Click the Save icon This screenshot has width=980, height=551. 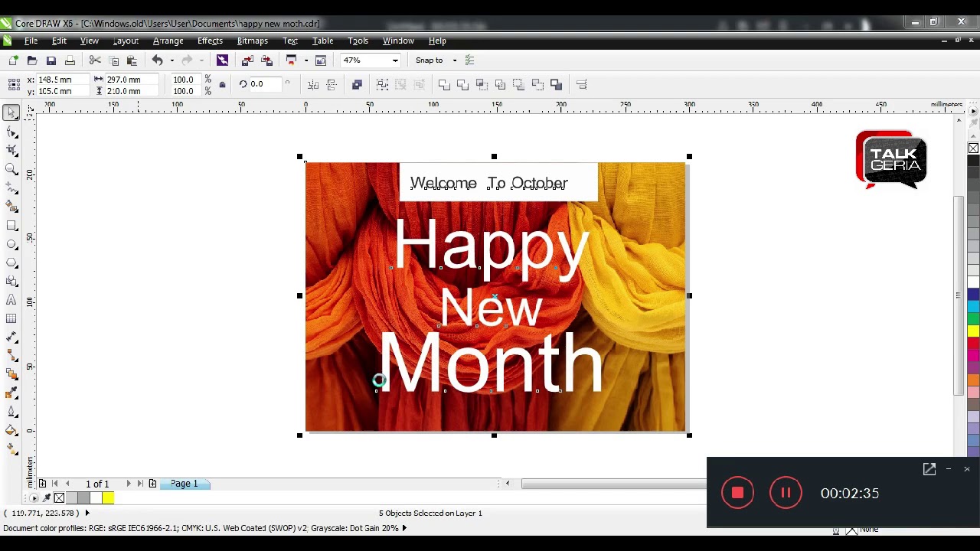pos(51,60)
